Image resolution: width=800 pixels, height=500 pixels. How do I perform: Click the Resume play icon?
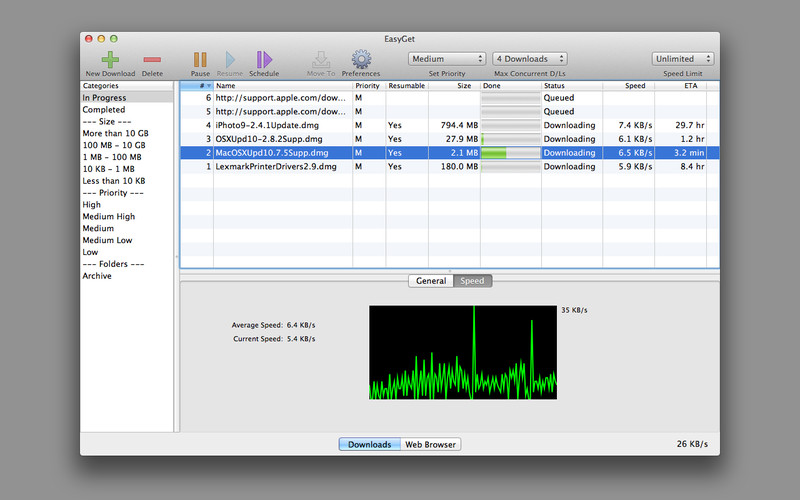point(230,59)
